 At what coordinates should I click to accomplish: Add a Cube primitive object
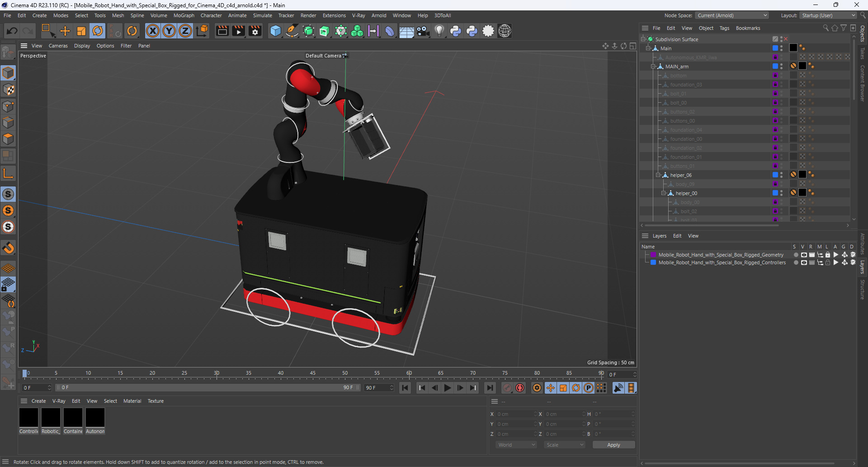(x=275, y=31)
